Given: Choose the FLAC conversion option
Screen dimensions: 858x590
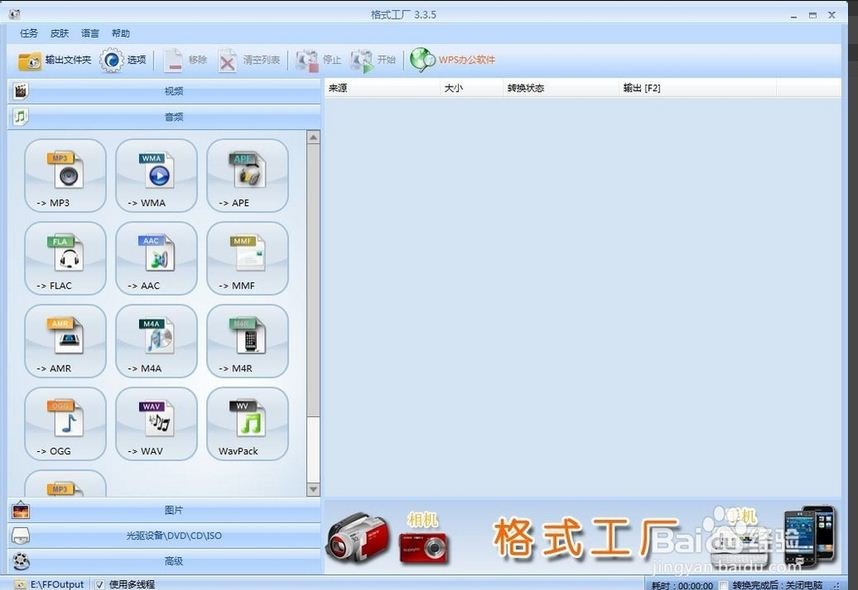Looking at the screenshot, I should coord(63,259).
